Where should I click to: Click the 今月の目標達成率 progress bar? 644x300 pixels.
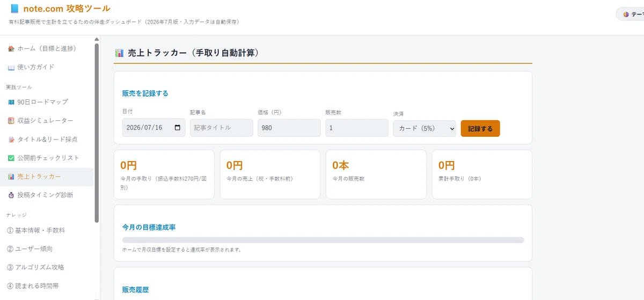tap(323, 240)
